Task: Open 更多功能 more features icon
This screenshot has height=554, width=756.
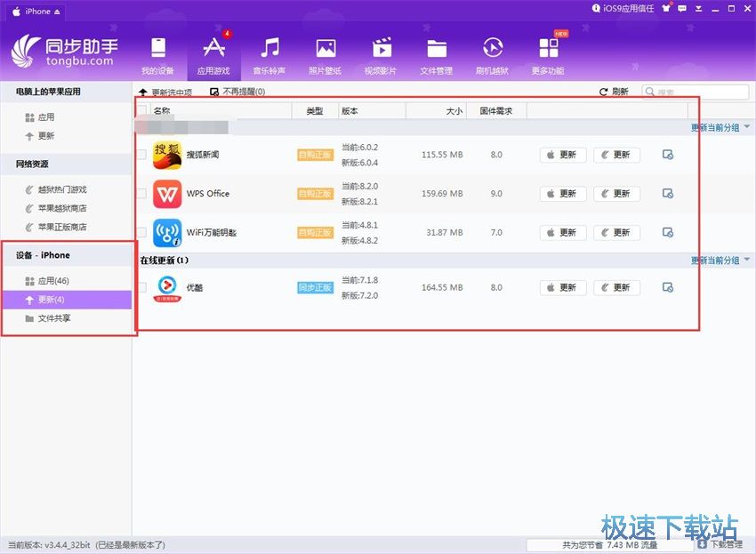Action: click(x=548, y=48)
